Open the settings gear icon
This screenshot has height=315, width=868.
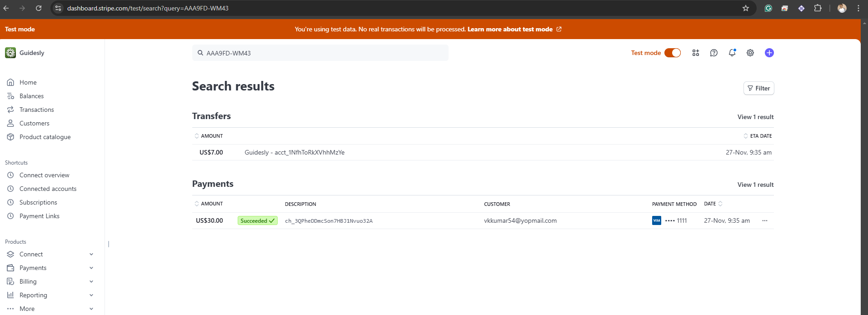(750, 53)
